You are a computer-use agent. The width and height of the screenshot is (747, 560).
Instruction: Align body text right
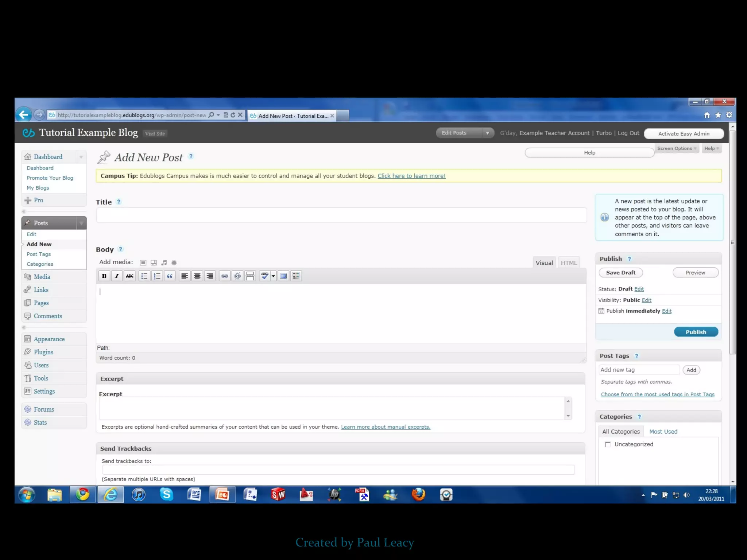(x=210, y=276)
